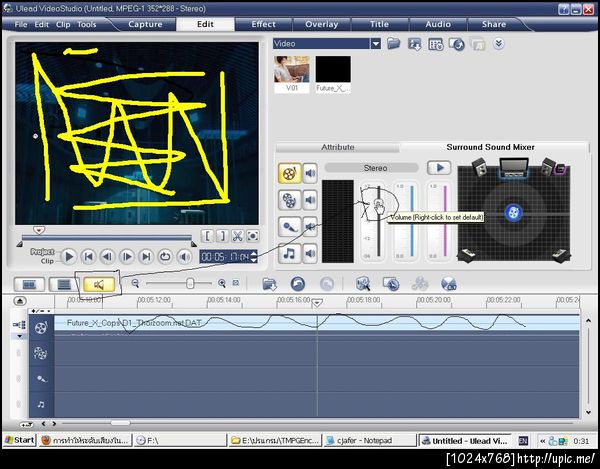
Task: Select the Future_X_Cops clip on timeline
Action: (x=317, y=323)
